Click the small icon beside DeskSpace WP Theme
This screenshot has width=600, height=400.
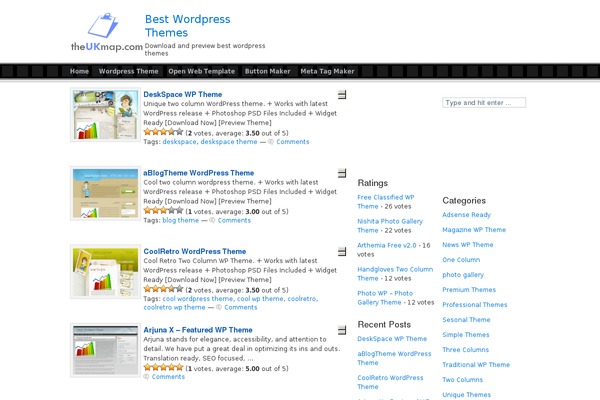pos(342,95)
